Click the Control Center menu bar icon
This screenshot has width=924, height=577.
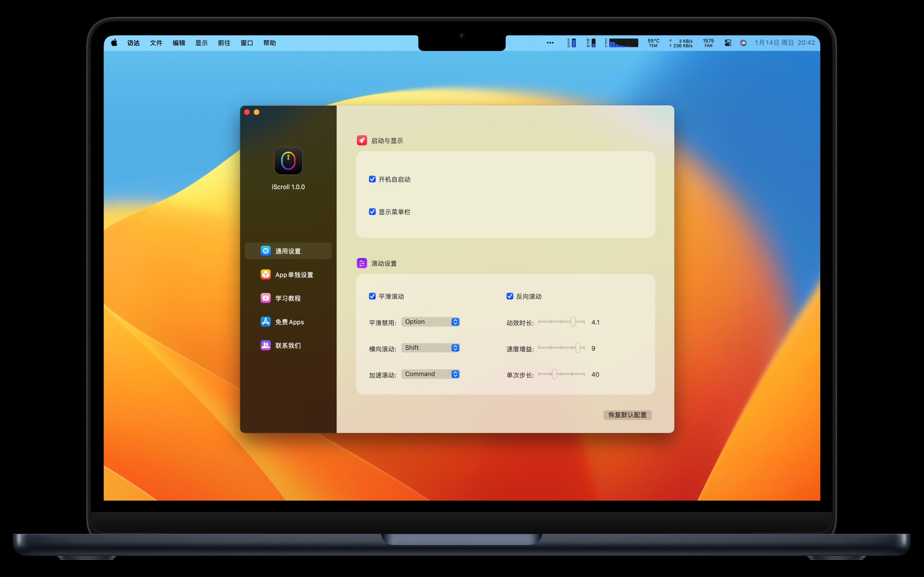pos(728,43)
